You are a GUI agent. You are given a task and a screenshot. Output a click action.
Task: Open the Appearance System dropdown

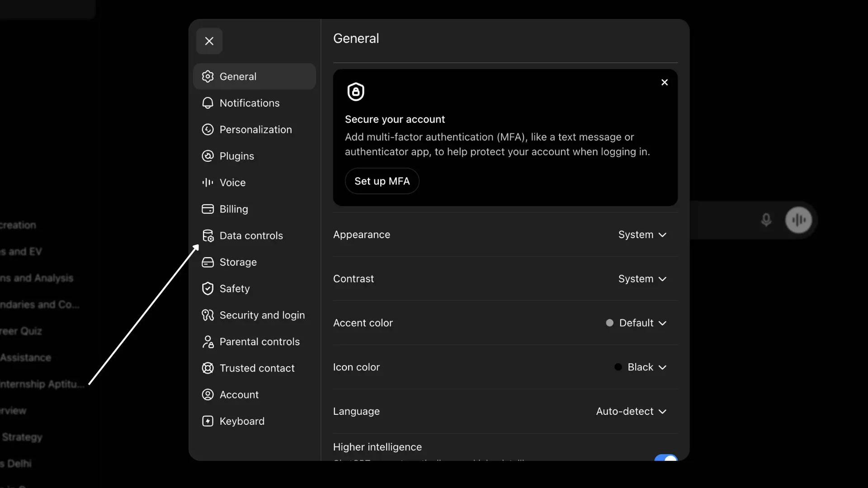click(x=642, y=235)
